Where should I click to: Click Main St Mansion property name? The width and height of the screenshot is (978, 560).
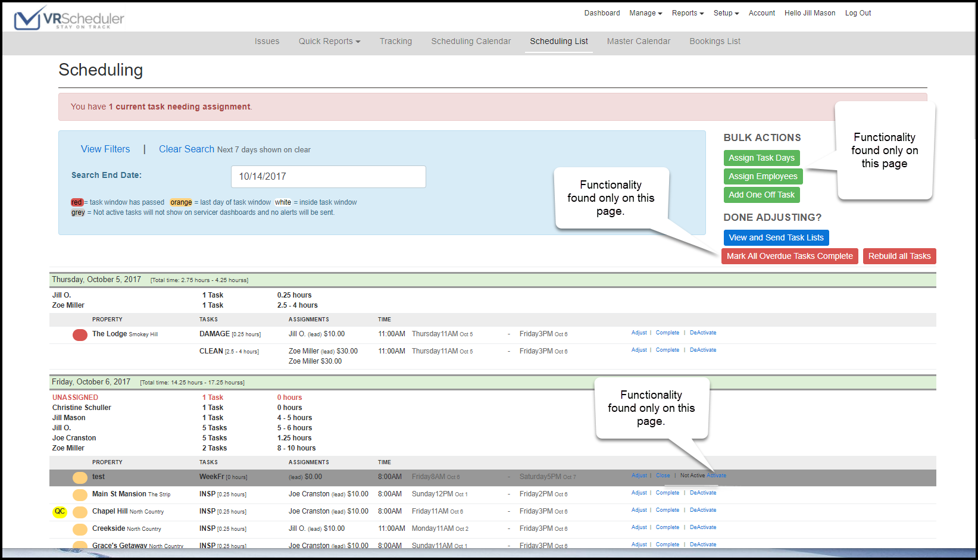(119, 494)
